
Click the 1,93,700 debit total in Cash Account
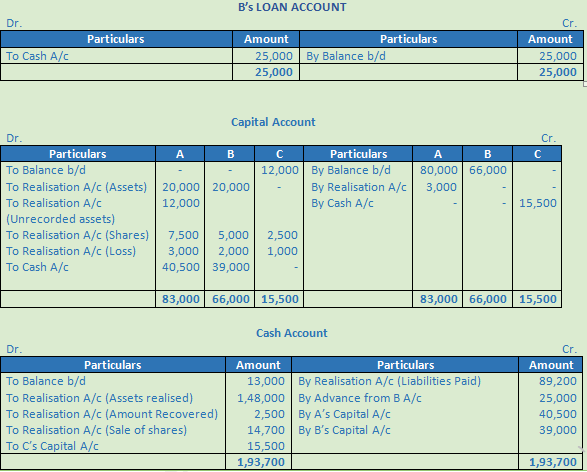pyautogui.click(x=261, y=462)
